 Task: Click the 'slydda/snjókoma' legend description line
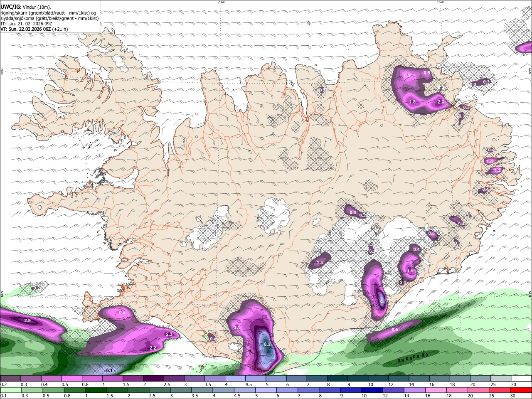click(x=49, y=18)
